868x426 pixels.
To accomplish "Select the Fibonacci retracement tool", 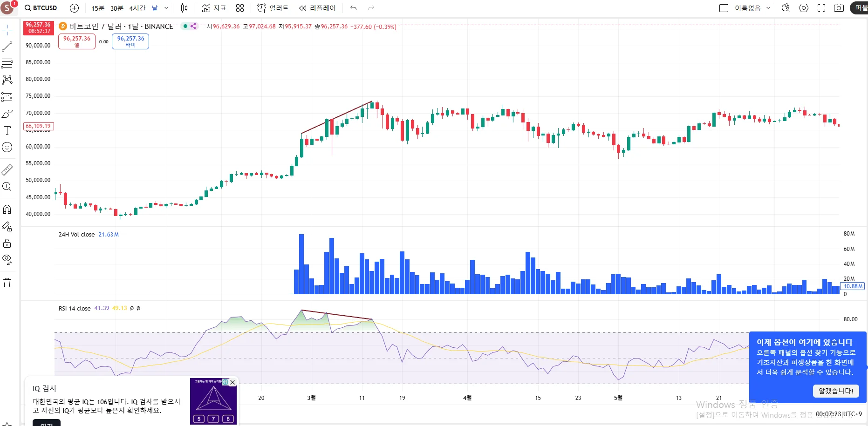I will click(7, 63).
